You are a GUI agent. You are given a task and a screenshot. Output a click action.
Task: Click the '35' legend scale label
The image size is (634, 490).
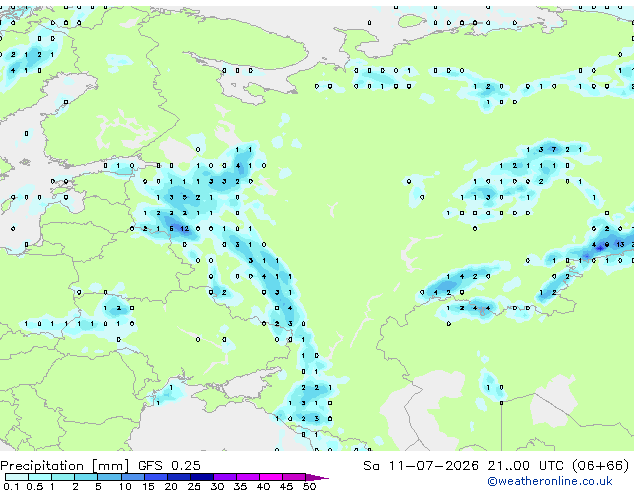point(241,486)
